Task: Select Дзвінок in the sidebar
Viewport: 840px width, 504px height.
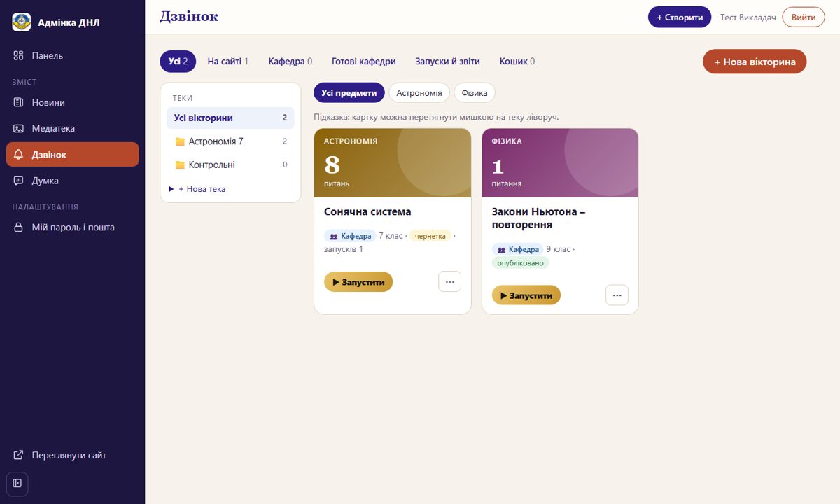Action: coord(73,155)
